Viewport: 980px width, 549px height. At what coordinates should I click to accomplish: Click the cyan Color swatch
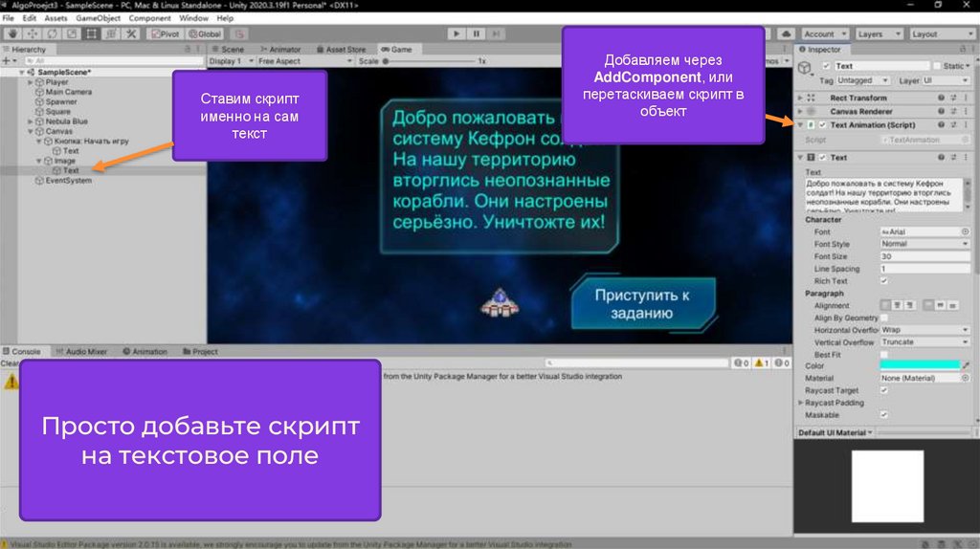click(x=919, y=365)
